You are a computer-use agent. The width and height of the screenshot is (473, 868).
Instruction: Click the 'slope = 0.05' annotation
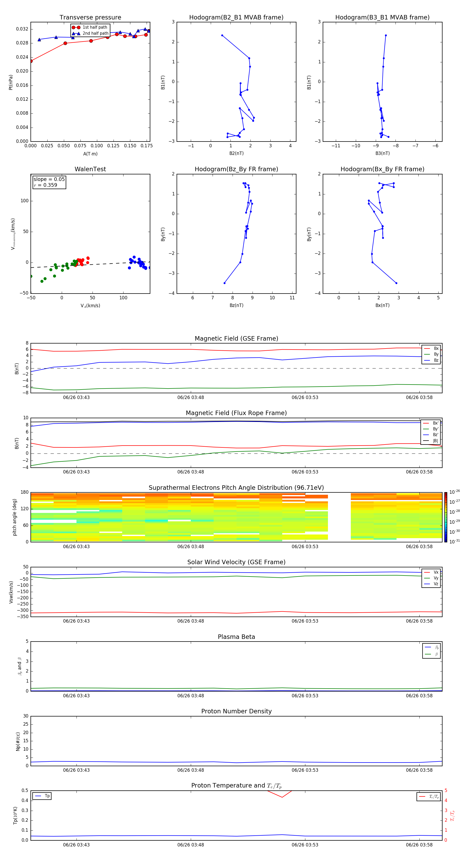pyautogui.click(x=49, y=179)
